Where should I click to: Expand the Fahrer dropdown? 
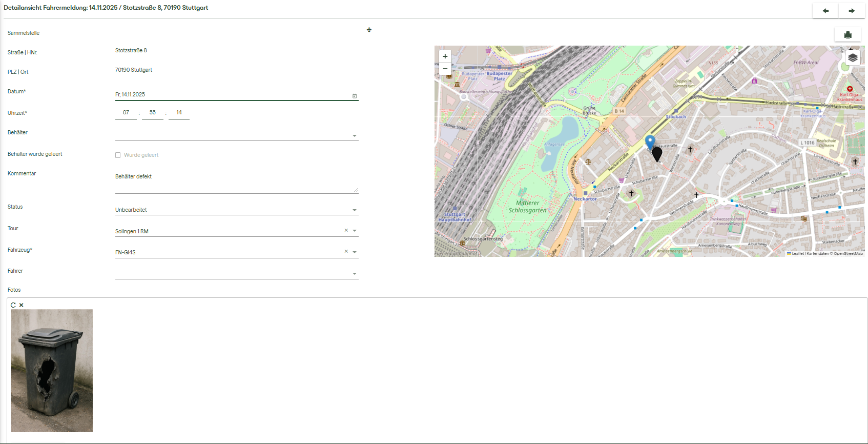pos(354,274)
